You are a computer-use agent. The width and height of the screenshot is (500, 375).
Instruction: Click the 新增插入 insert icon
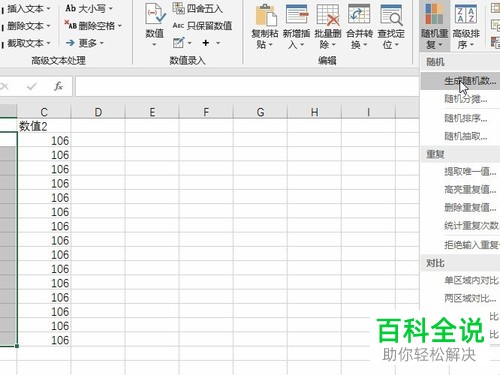297,15
